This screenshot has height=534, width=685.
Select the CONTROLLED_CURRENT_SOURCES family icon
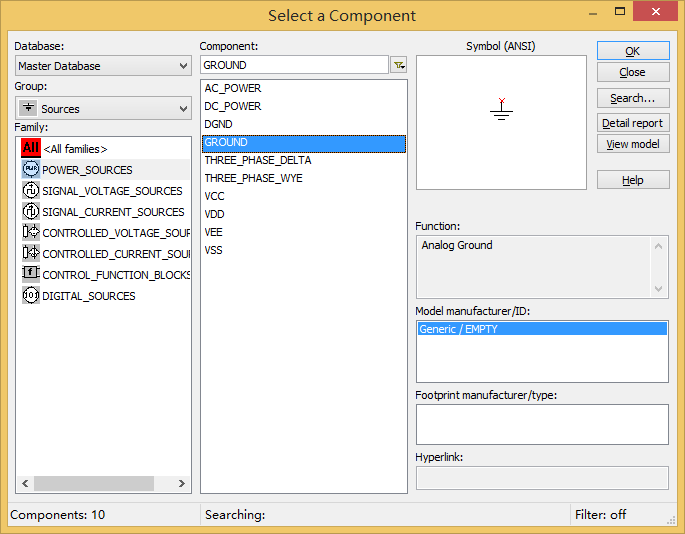coord(30,254)
